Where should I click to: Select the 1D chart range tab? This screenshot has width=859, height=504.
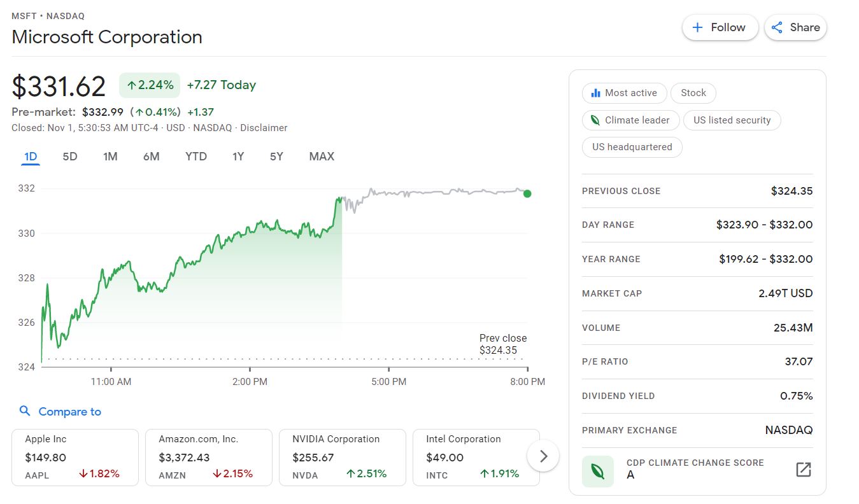click(x=31, y=157)
